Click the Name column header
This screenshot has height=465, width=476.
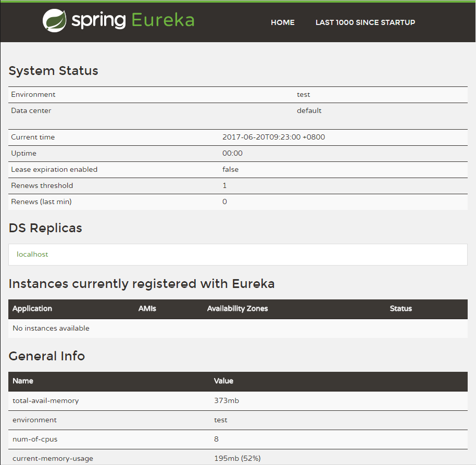(23, 381)
